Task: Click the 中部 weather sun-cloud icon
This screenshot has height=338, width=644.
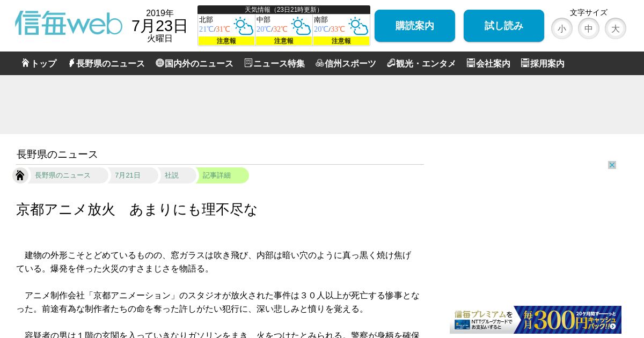Action: pos(301,26)
